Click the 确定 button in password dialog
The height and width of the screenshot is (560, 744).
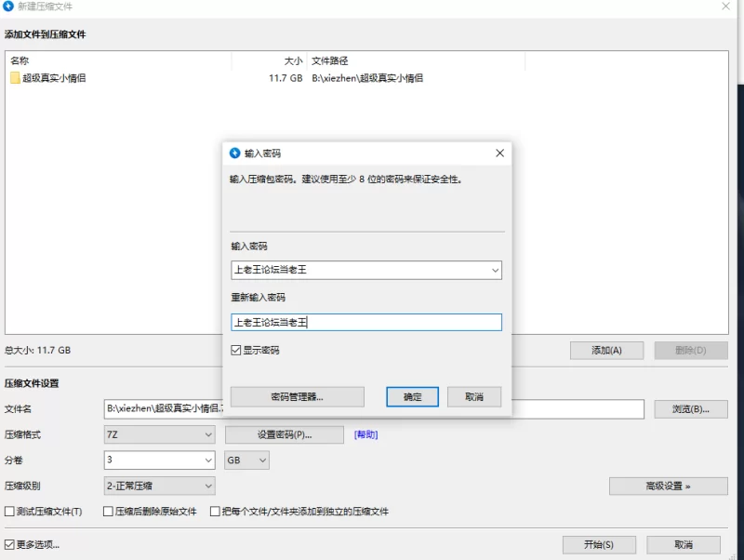click(x=412, y=397)
